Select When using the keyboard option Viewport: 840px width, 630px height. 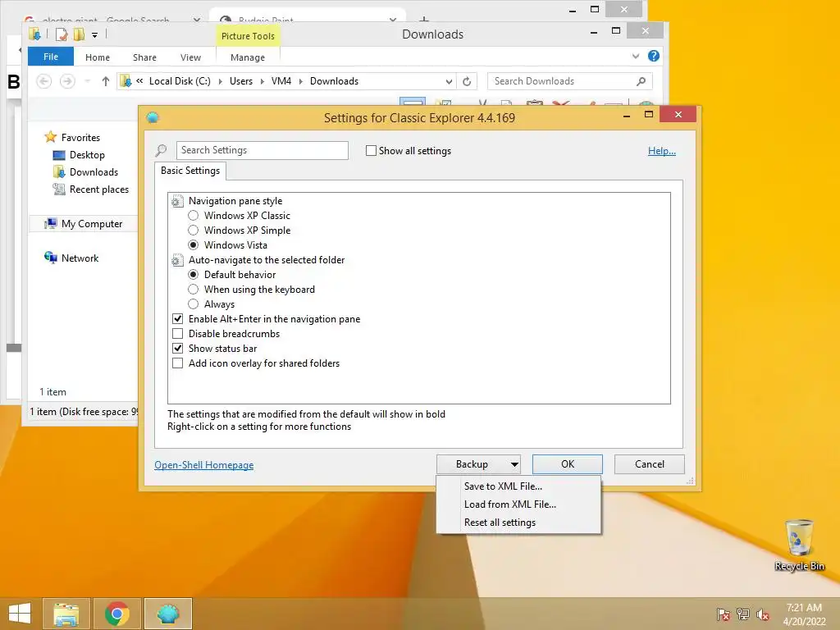(194, 290)
